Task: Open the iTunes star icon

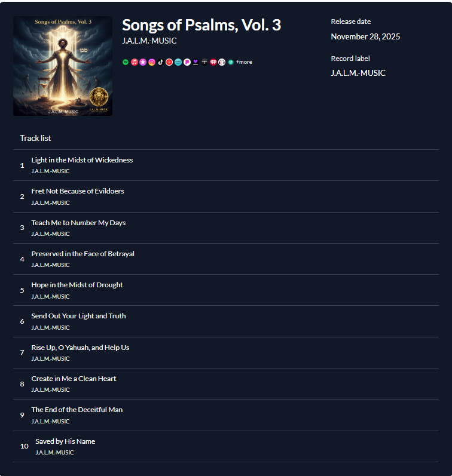Action: [143, 62]
